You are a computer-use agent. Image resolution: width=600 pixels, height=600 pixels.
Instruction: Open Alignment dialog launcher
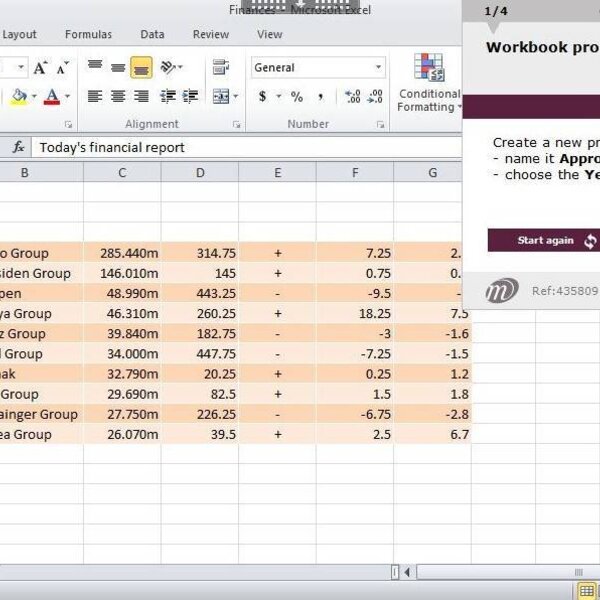236,124
